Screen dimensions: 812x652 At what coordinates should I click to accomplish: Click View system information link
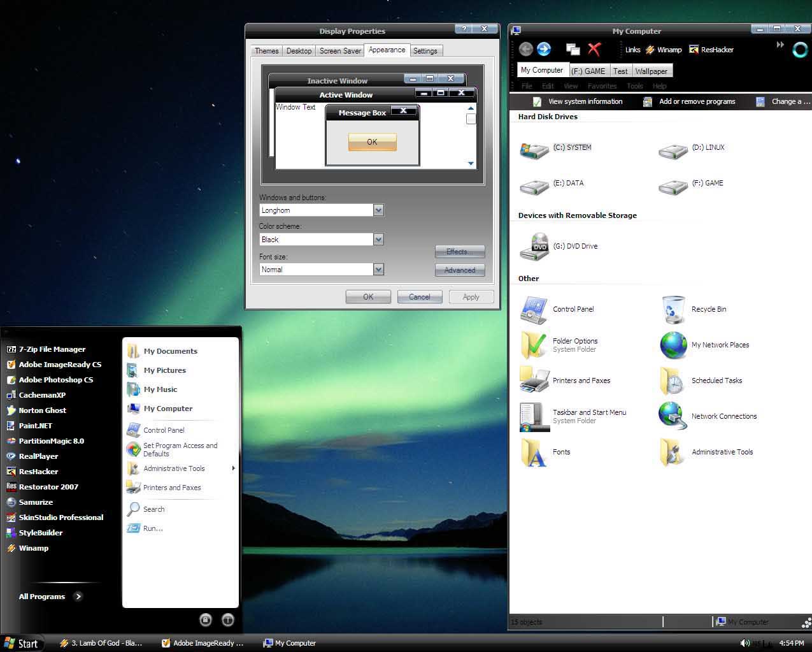585,101
